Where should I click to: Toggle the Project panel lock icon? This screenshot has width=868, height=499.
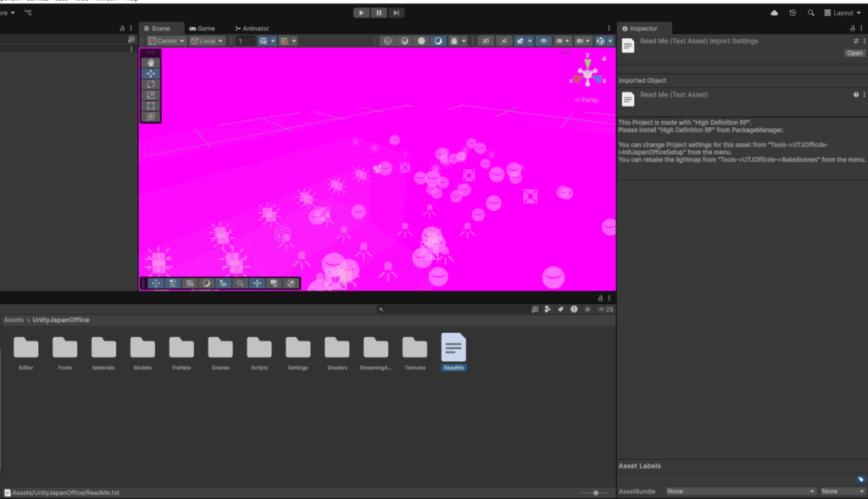click(600, 298)
